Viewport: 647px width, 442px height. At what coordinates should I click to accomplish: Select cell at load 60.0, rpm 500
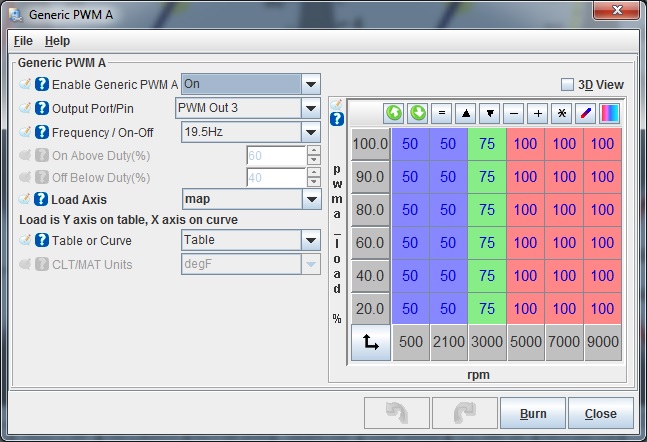tap(410, 243)
